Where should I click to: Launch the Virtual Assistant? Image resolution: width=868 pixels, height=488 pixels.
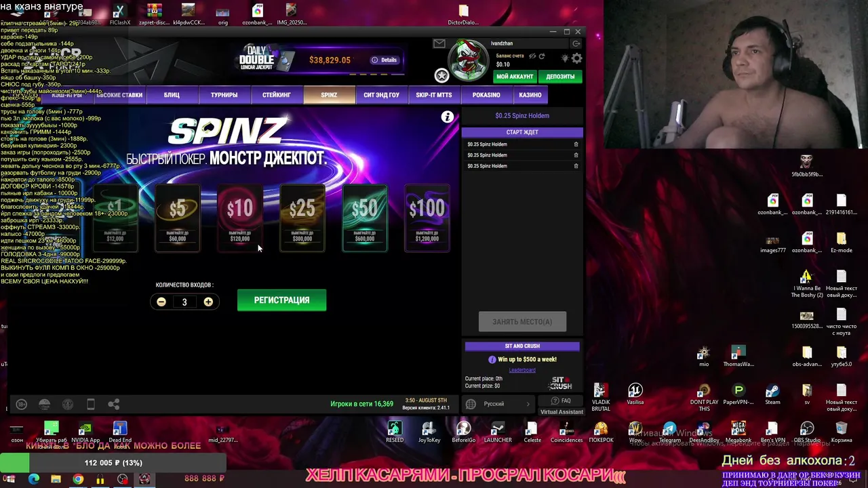coord(561,412)
